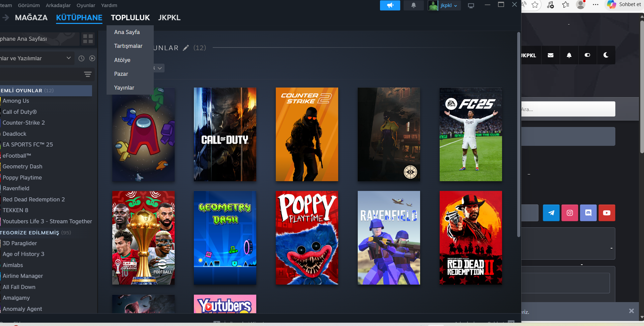The image size is (644, 326).
Task: Click the Steam announcements megaphone icon
Action: click(x=390, y=5)
